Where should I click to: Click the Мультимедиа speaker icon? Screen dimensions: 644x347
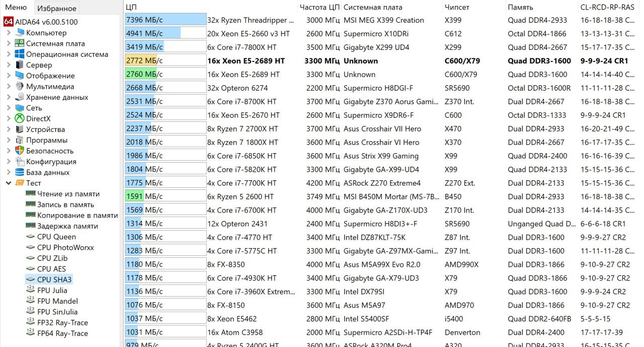point(20,86)
